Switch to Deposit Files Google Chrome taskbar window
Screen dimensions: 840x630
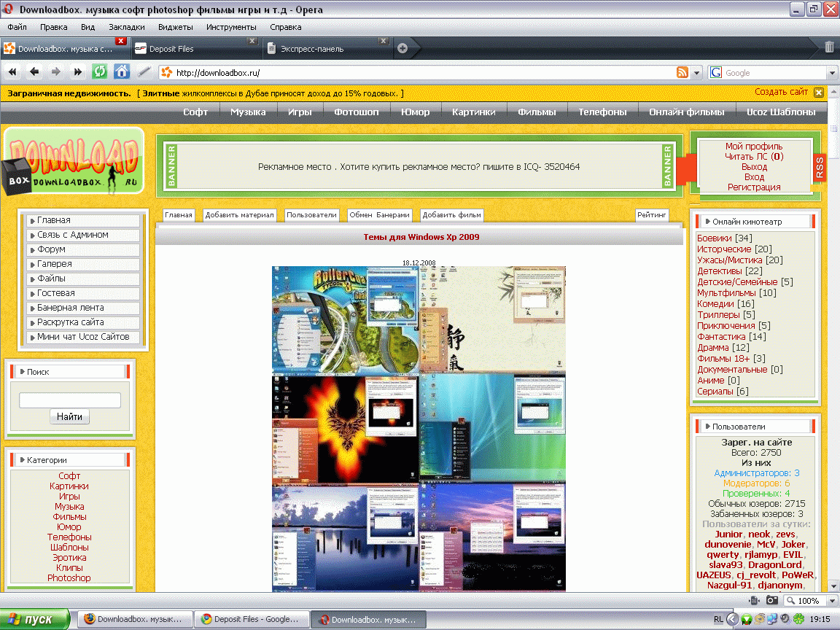(x=252, y=619)
